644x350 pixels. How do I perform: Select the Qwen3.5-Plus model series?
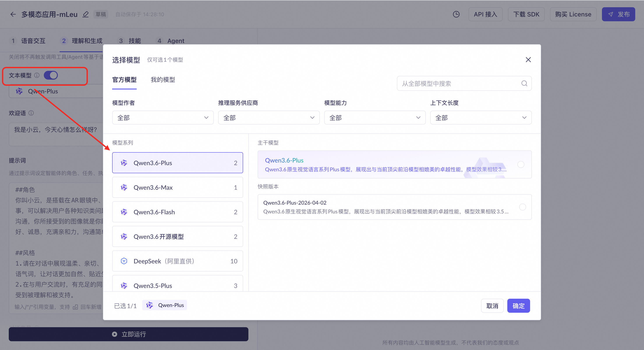(x=177, y=283)
